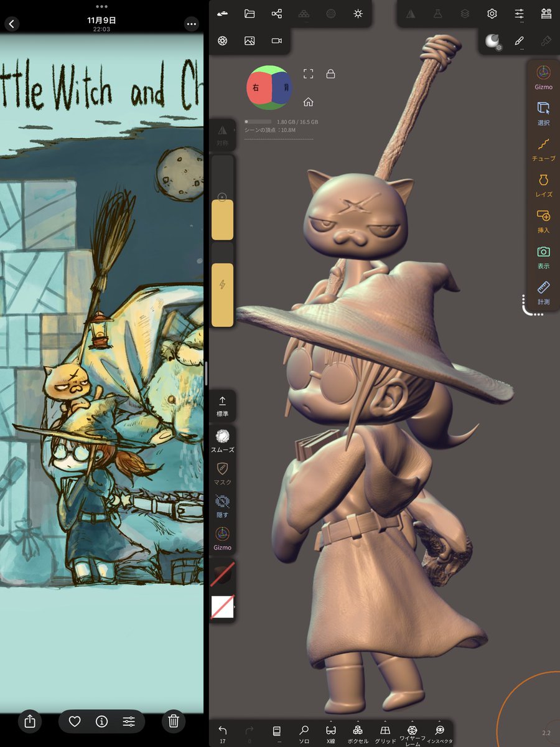
Task: Adjust the radius slider on left
Action: click(x=223, y=198)
